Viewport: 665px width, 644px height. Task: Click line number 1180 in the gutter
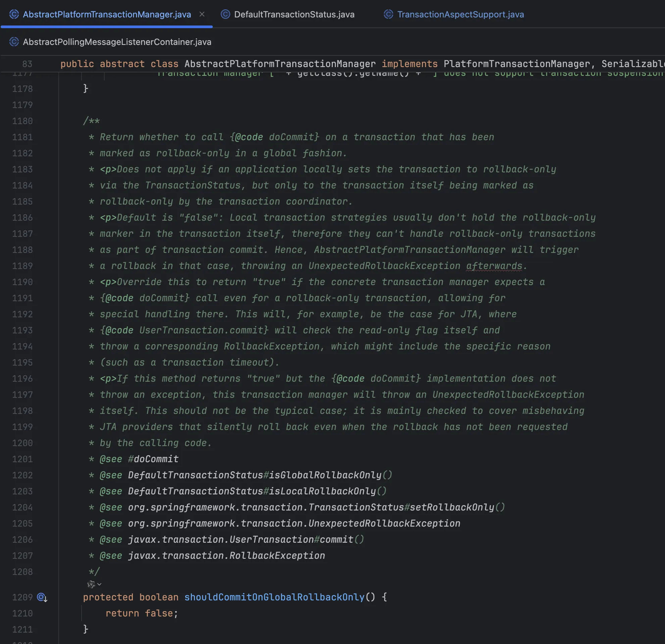coord(22,121)
